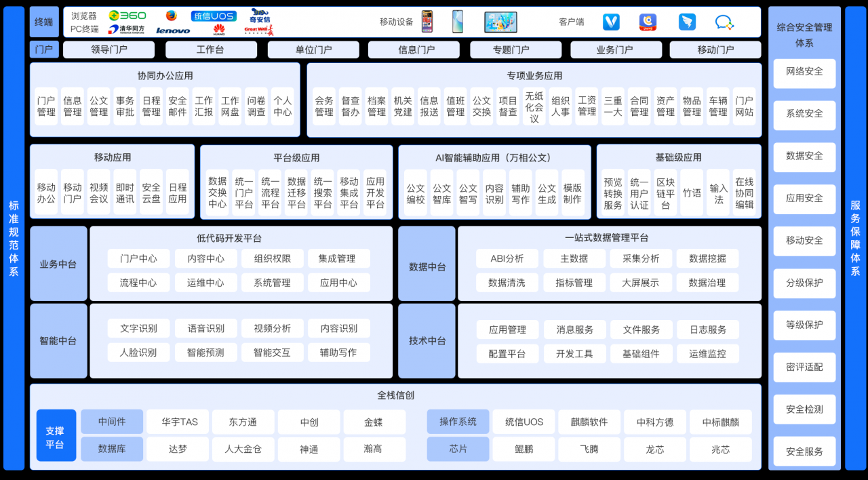Click the Great Wall logo
868x480 pixels.
tap(259, 30)
